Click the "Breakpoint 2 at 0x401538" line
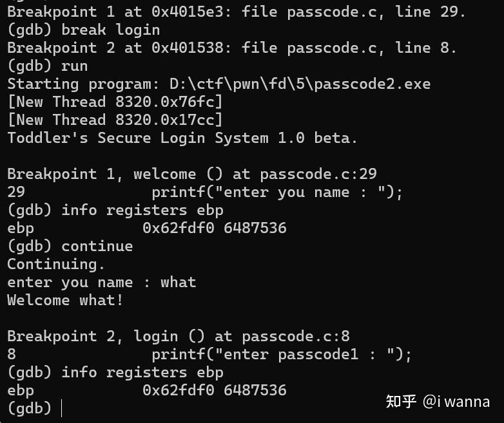 [231, 48]
